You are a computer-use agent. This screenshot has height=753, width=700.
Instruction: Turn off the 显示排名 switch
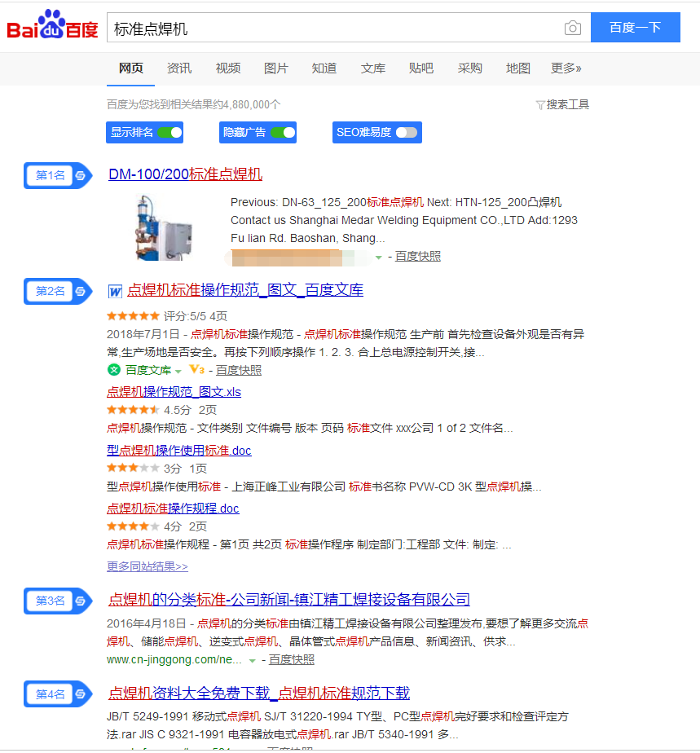point(170,132)
